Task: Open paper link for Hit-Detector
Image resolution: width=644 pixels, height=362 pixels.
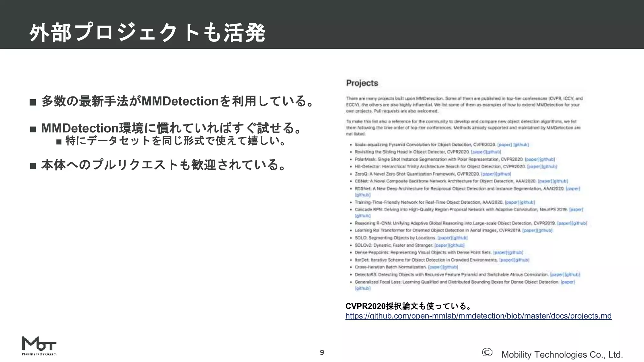Action: click(x=534, y=167)
